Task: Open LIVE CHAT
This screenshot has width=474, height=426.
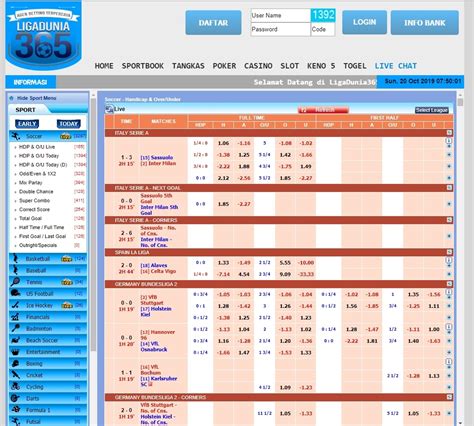Action: tap(396, 66)
